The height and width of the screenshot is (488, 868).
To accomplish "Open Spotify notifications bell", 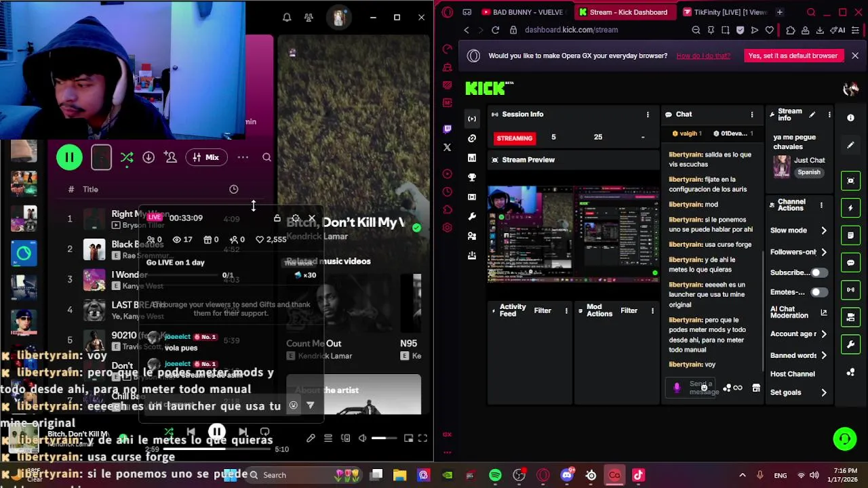I will click(287, 17).
